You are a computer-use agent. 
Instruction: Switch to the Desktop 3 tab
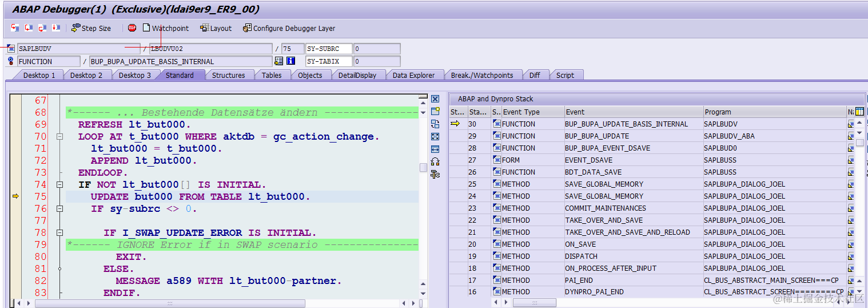(x=134, y=75)
